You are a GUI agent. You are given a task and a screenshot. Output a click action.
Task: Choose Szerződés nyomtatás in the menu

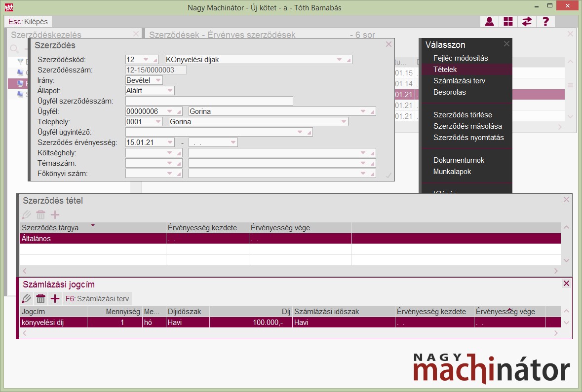pos(468,138)
